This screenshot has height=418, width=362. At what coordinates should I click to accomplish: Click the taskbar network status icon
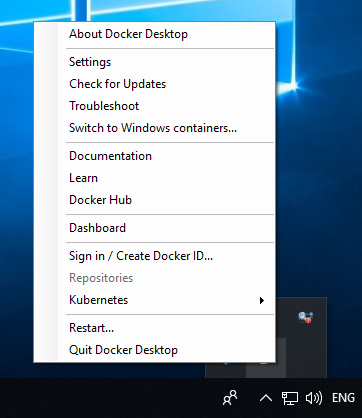pos(290,398)
